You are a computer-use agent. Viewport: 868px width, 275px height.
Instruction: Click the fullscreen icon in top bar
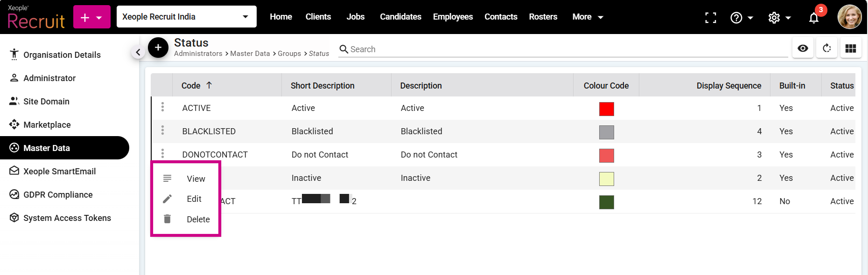(x=710, y=18)
